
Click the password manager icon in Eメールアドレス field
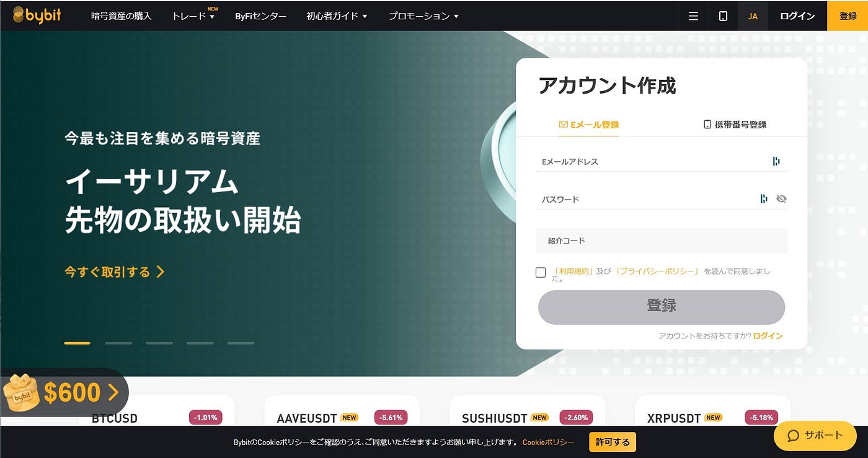(776, 161)
